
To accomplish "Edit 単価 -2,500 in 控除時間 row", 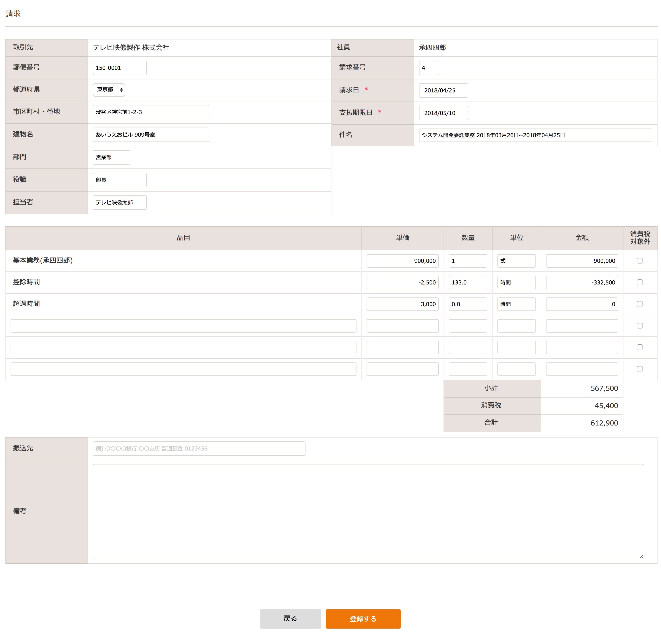I will tap(402, 283).
